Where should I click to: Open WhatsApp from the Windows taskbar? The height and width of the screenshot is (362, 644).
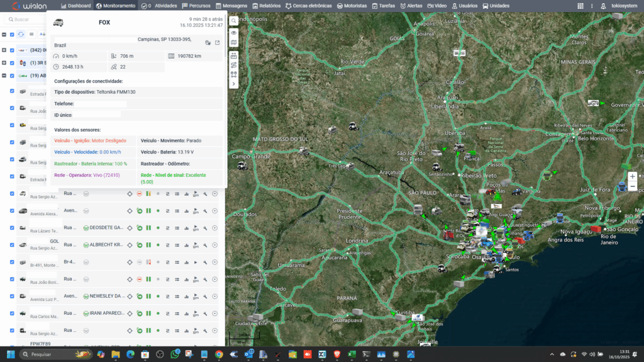click(x=175, y=354)
